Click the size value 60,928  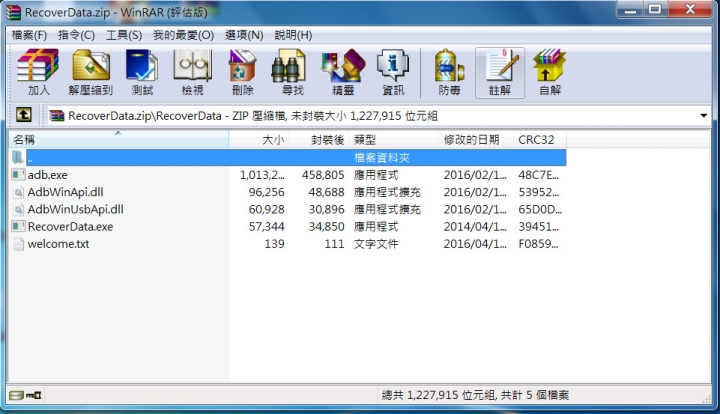click(266, 209)
